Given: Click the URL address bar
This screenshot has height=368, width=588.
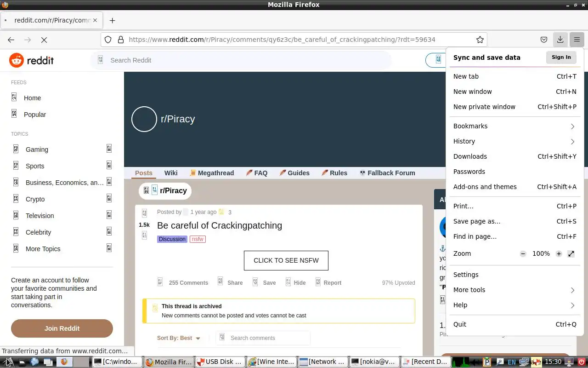Looking at the screenshot, I should click(294, 40).
